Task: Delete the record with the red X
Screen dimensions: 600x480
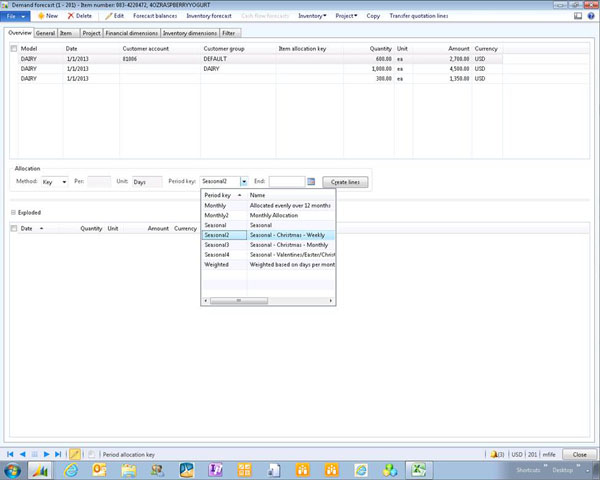Action: point(79,16)
